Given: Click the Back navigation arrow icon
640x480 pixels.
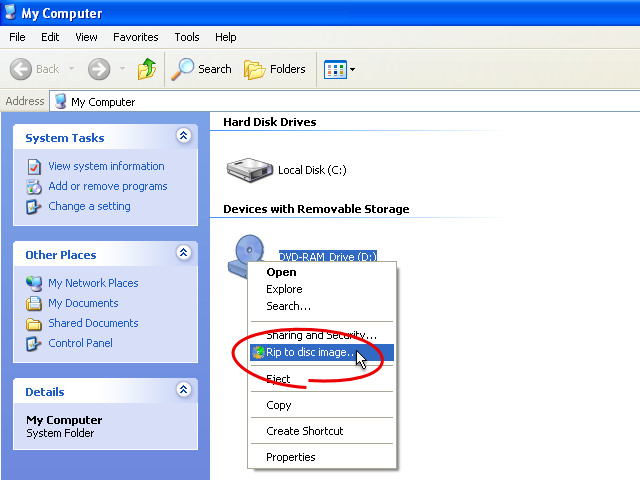Looking at the screenshot, I should pos(21,69).
